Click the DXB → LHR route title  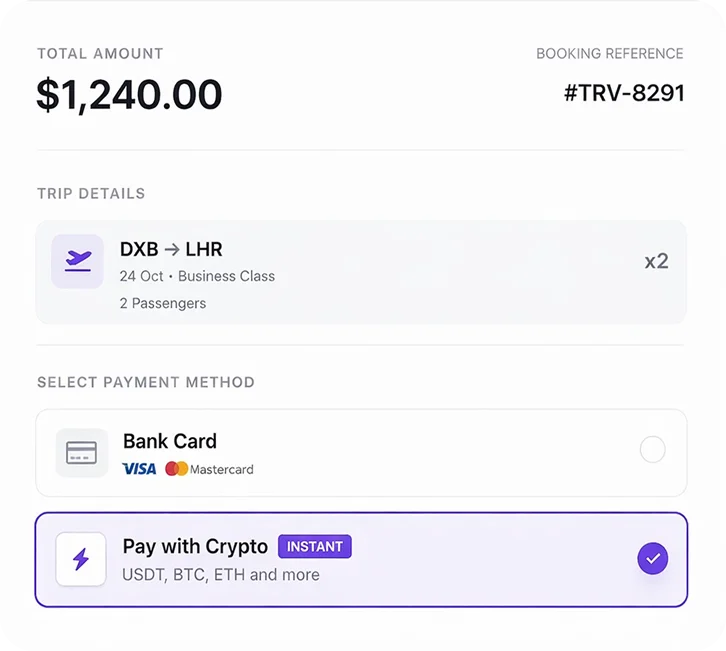click(x=171, y=250)
